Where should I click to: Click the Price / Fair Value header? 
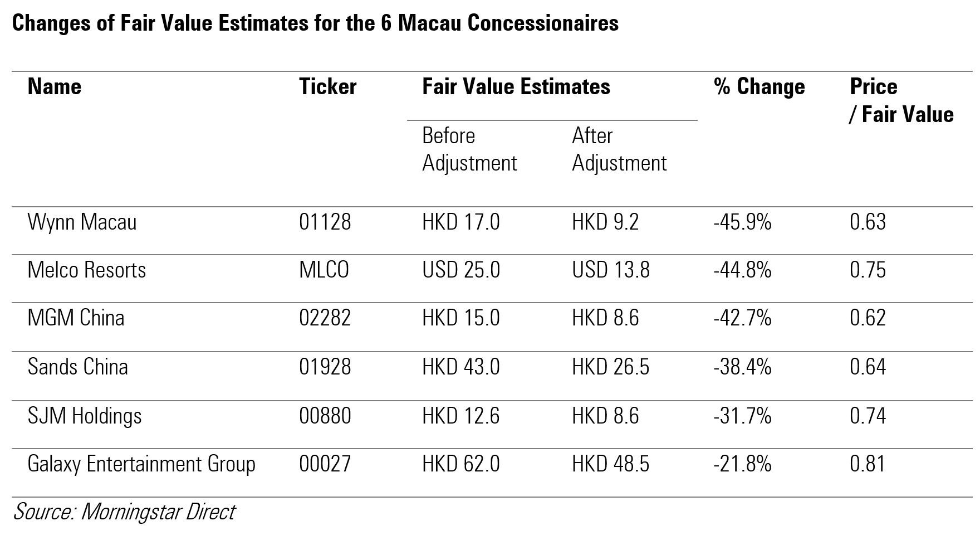(901, 101)
